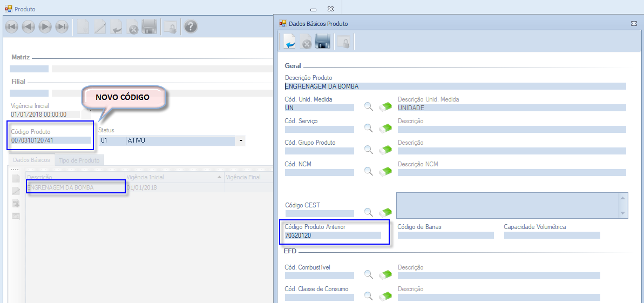Image resolution: width=644 pixels, height=303 pixels.
Task: Click Descrição Unid. Medida field UNIDADE
Action: coord(512,107)
